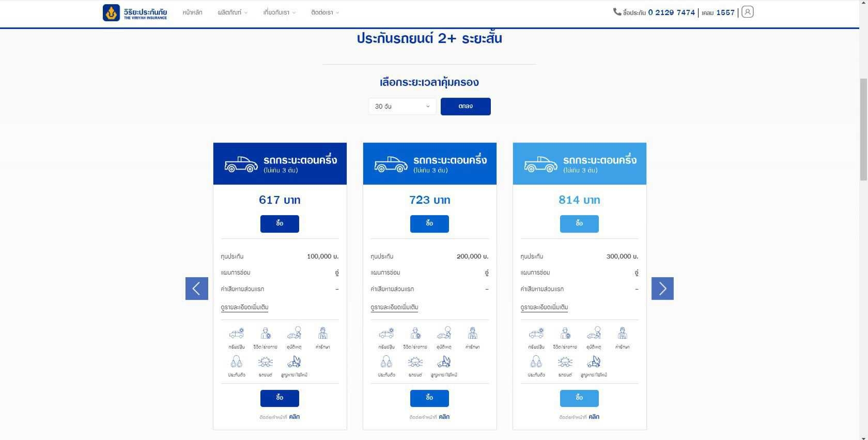Click the property damage icon in the 617 baht plan
Screen dimensions: 868x440
237,334
